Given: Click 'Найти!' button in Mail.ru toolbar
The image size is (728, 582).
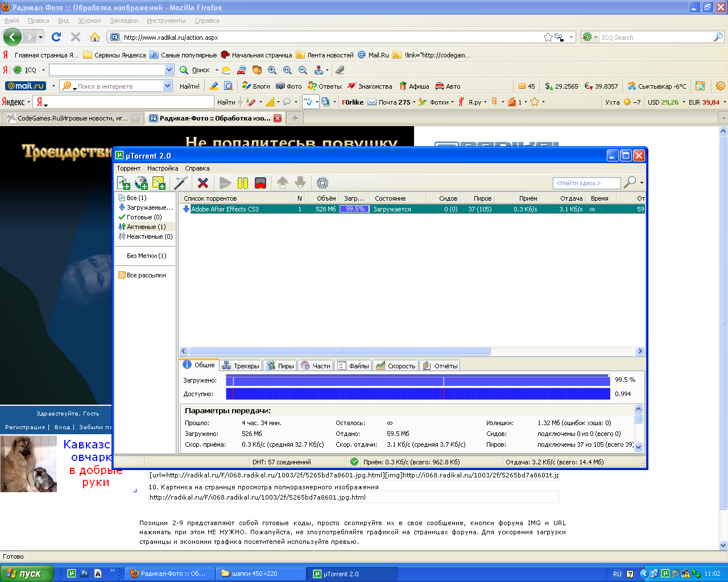Looking at the screenshot, I should 189,86.
